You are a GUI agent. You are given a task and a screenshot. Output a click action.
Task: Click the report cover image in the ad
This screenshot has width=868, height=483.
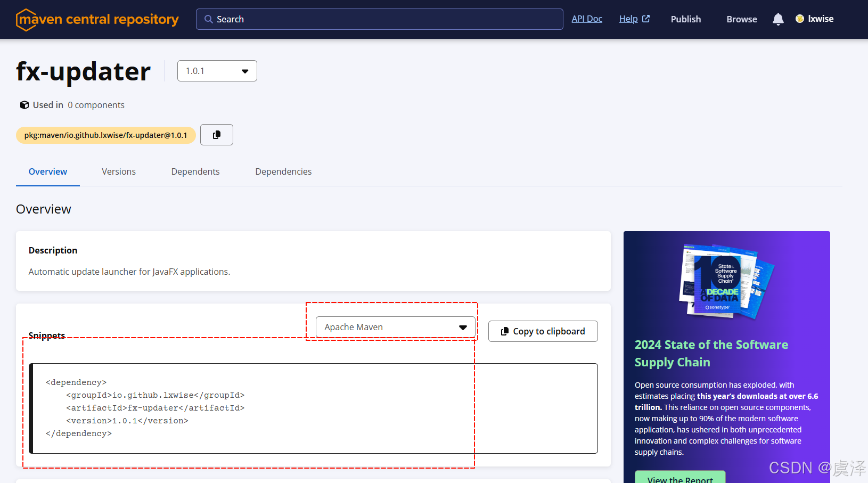pos(726,281)
